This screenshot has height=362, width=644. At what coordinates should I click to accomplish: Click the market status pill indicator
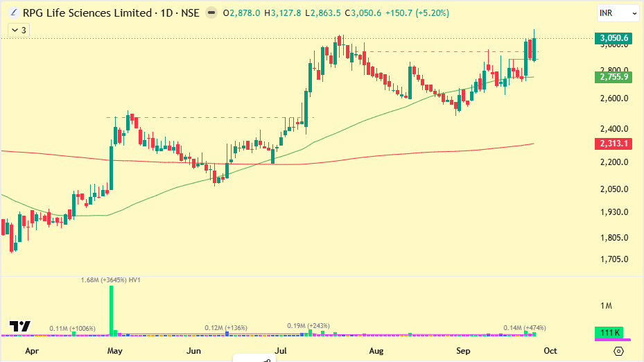coord(211,13)
